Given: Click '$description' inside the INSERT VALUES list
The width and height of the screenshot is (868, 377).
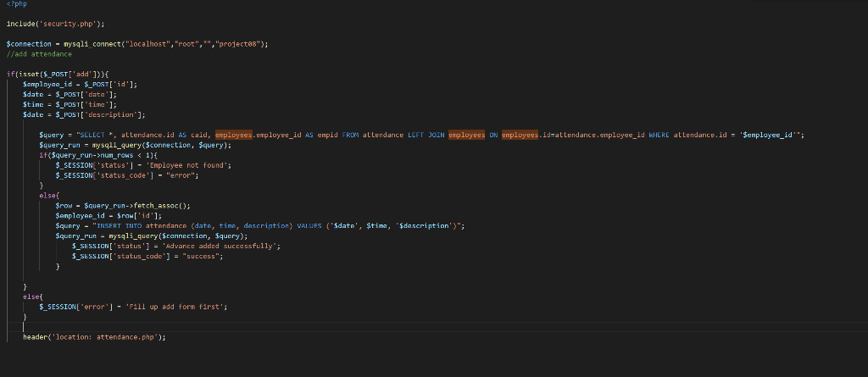Looking at the screenshot, I should 424,225.
